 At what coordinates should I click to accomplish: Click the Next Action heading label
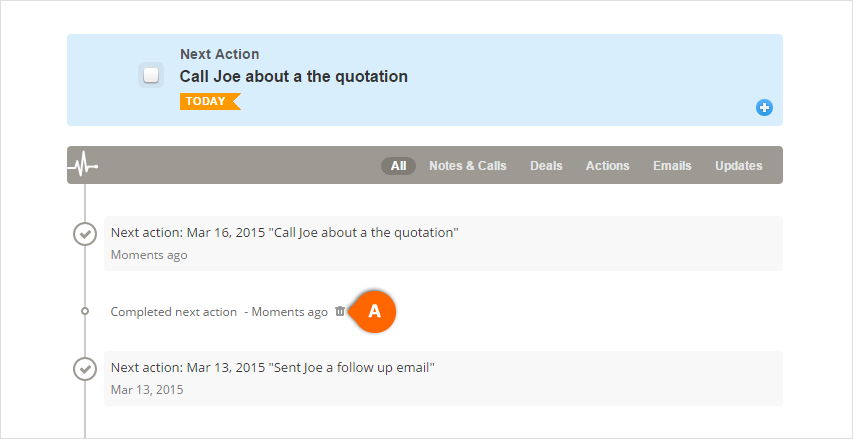point(220,54)
